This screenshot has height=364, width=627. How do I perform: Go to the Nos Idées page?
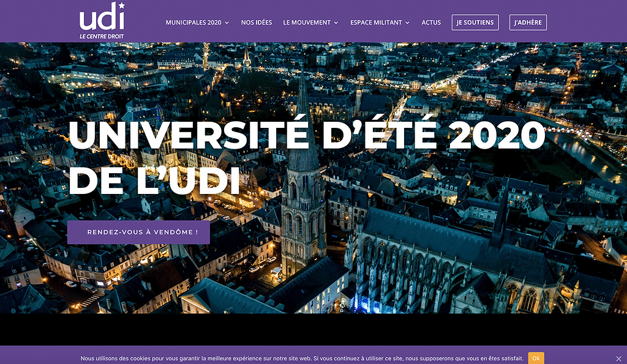point(256,23)
